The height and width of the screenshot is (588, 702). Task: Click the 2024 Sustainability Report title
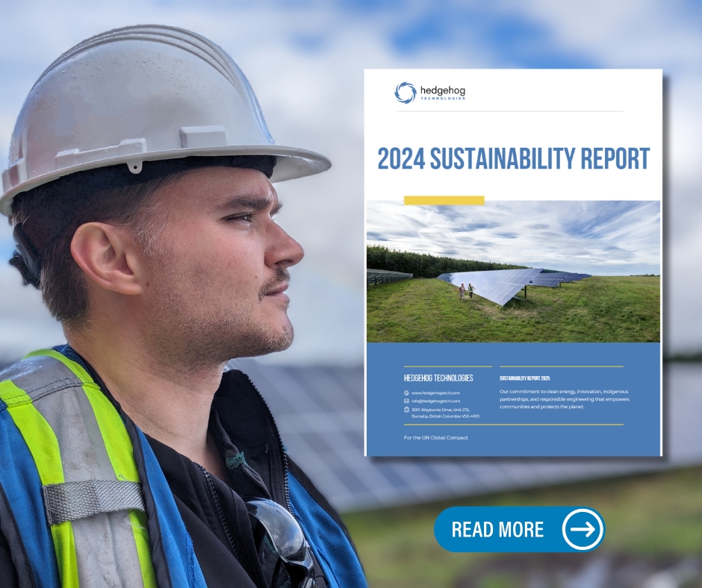(x=513, y=159)
